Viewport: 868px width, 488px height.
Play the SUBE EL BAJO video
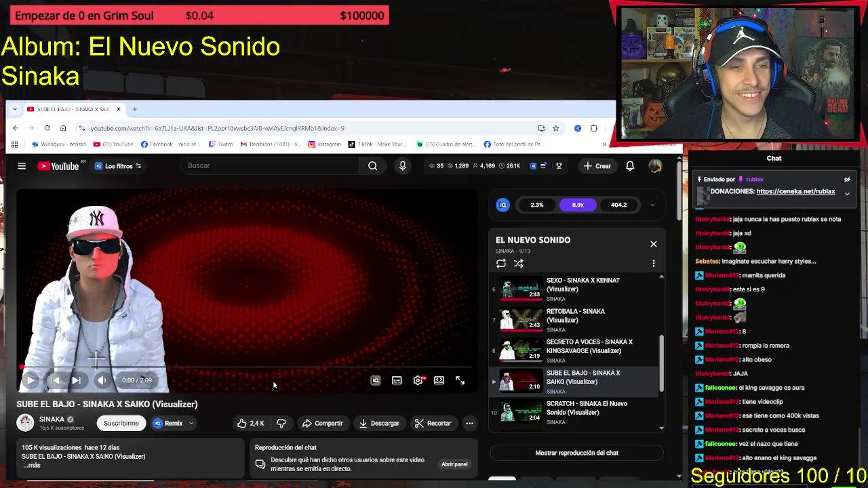(31, 380)
